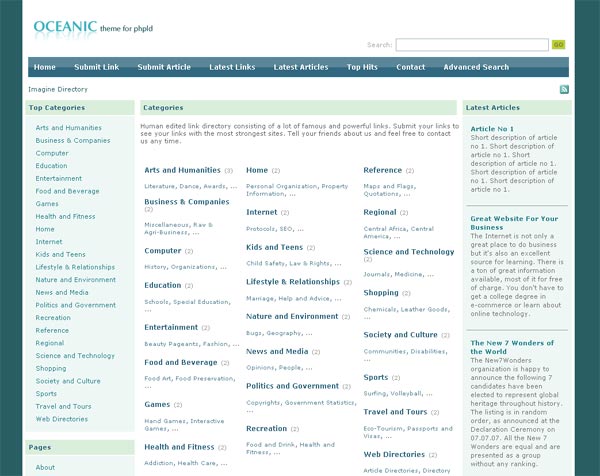Select Entertainment in Top Categories sidebar
Screen dimensions: 600x476
pyautogui.click(x=59, y=178)
